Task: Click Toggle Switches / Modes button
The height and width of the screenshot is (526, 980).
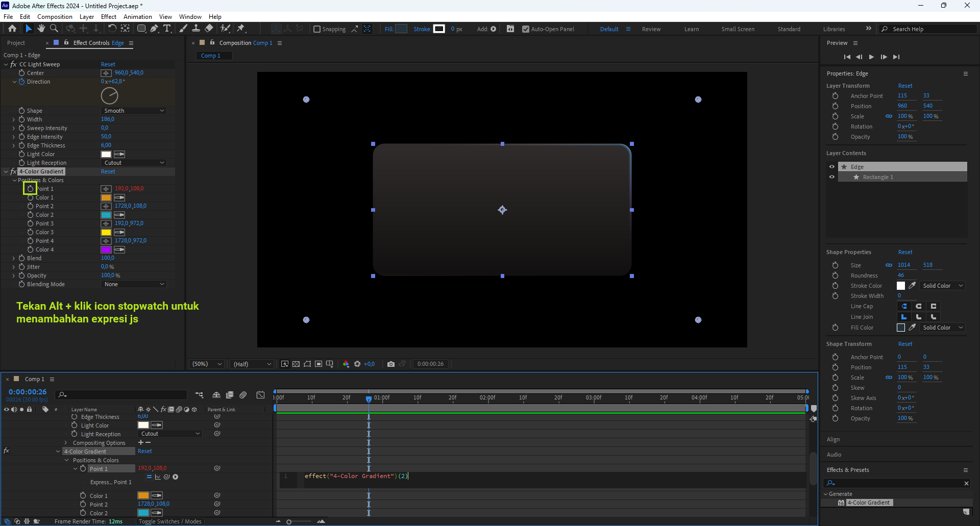Action: click(170, 521)
